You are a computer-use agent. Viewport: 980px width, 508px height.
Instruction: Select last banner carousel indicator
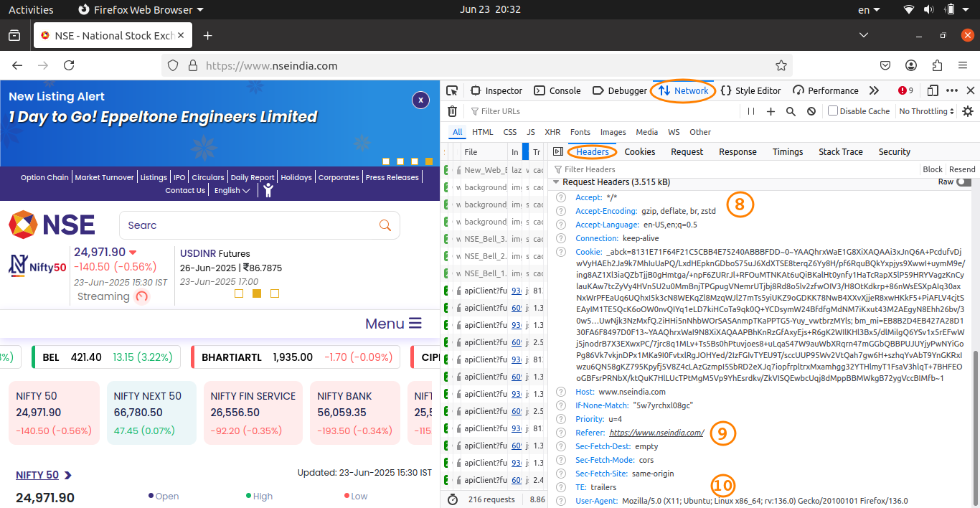429,161
